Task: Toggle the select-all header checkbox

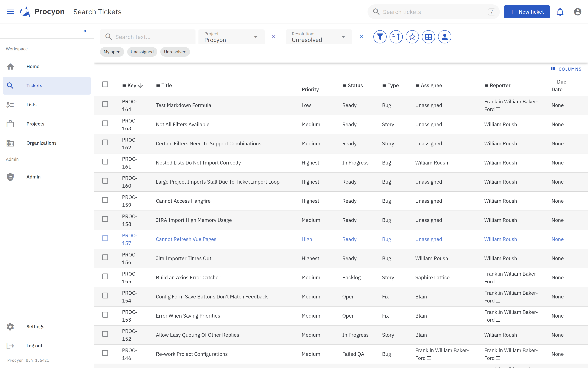Action: coord(105,84)
